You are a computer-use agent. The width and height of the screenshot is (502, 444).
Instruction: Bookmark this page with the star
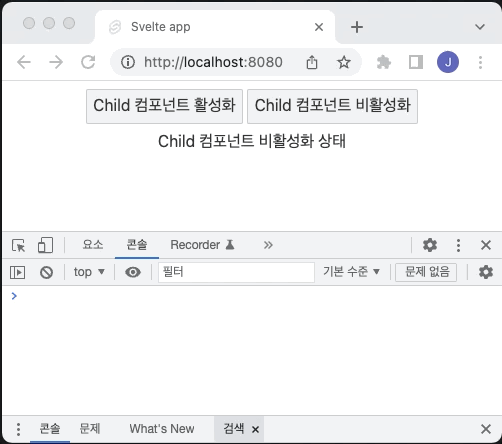pyautogui.click(x=344, y=62)
